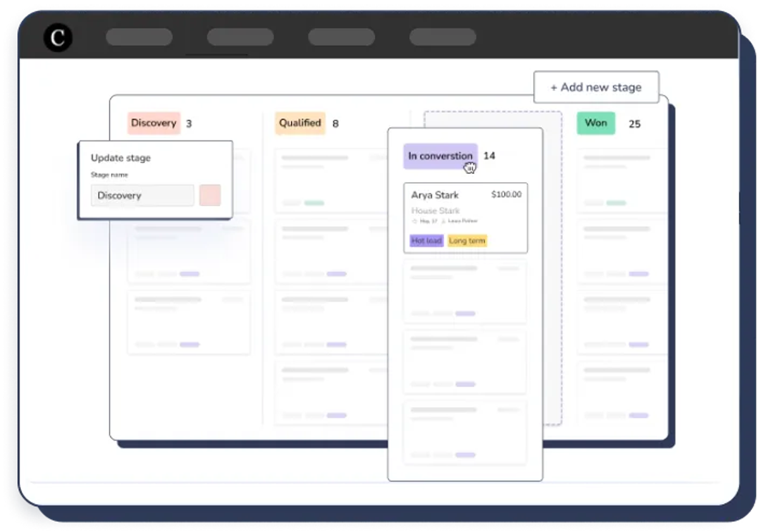
Task: Click the black C logo icon
Action: (x=58, y=38)
